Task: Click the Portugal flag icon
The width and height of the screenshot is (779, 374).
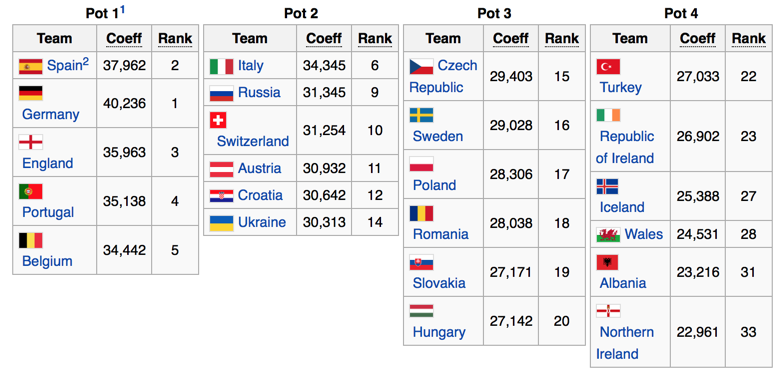Action: pyautogui.click(x=30, y=191)
